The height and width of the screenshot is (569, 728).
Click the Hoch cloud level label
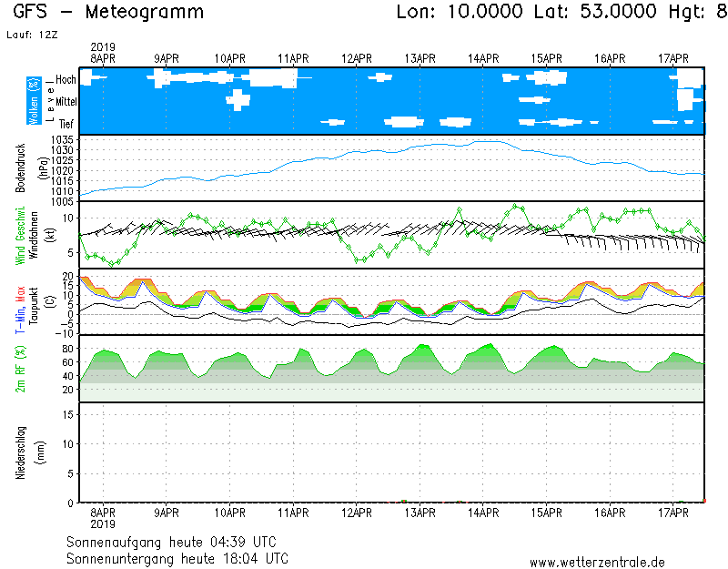click(66, 80)
